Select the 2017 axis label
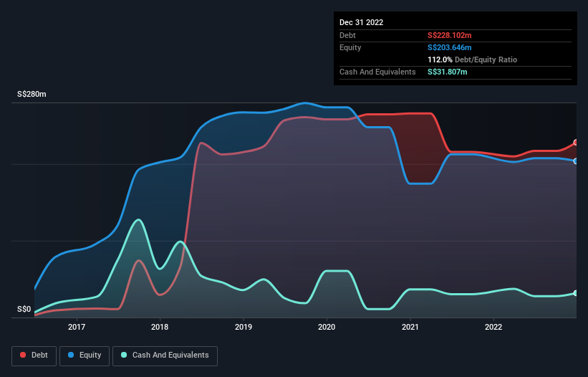The width and height of the screenshot is (588, 377). pyautogui.click(x=77, y=327)
